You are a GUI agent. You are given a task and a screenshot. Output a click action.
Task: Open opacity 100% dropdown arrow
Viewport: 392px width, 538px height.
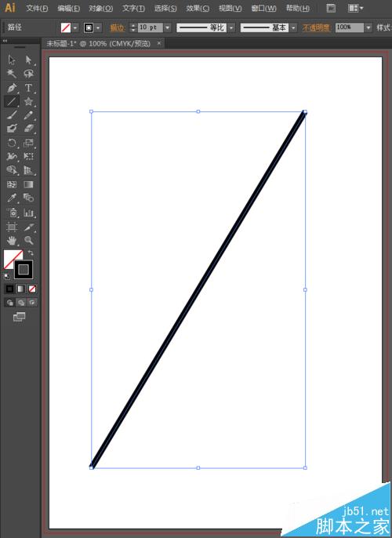point(368,27)
